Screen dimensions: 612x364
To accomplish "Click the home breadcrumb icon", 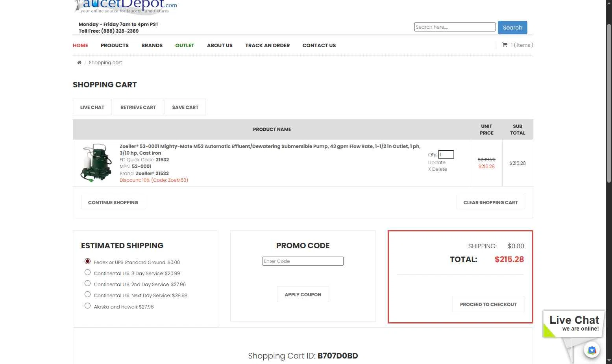I will pos(79,63).
